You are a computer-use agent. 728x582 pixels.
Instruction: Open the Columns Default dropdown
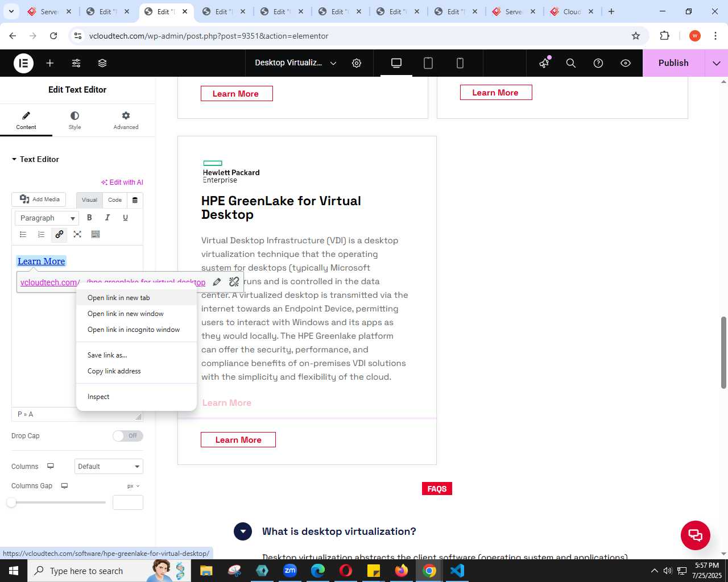(109, 467)
